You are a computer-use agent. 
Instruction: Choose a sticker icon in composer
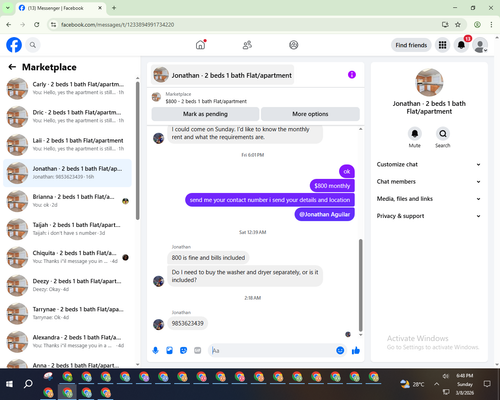183,350
